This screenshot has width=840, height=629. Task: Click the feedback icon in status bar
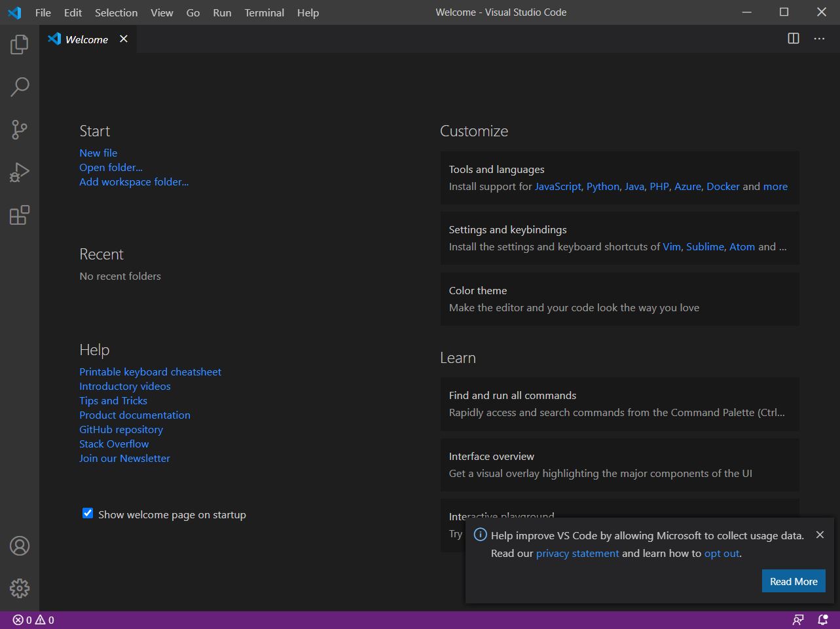(798, 620)
